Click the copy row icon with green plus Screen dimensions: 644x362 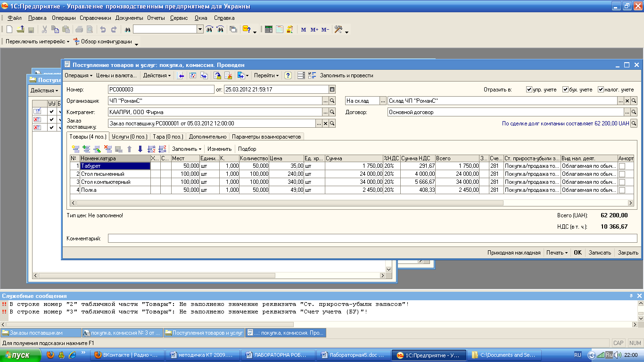point(86,149)
